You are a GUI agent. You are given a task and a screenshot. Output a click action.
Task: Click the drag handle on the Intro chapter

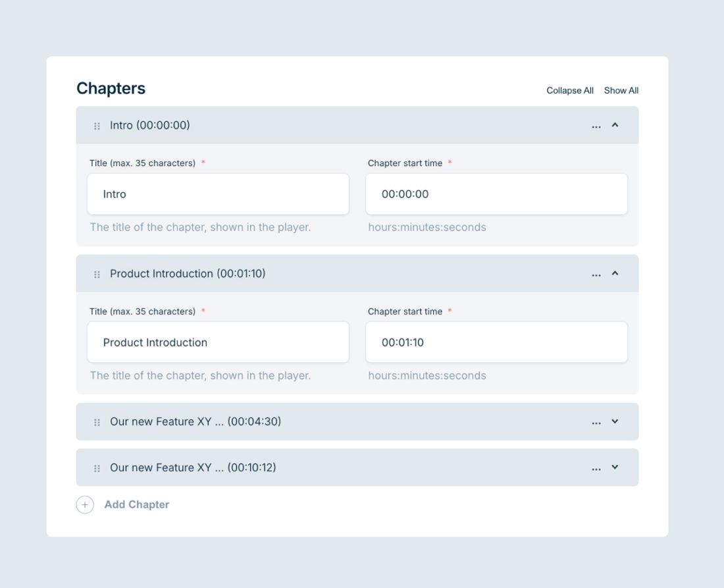point(96,125)
